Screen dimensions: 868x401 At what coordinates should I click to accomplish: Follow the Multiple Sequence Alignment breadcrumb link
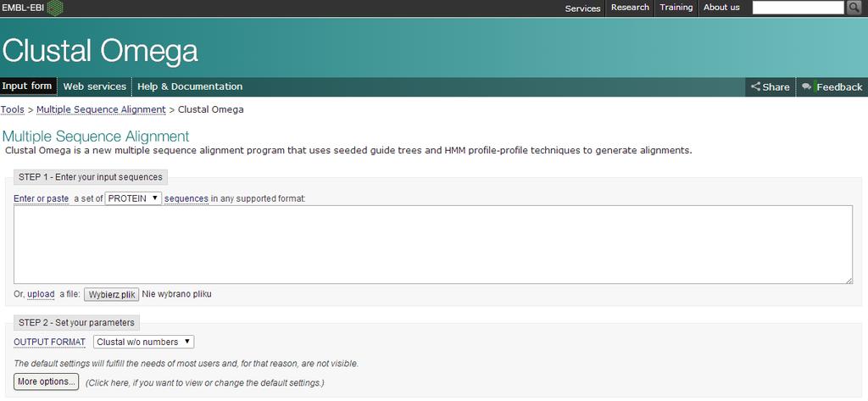click(x=102, y=109)
